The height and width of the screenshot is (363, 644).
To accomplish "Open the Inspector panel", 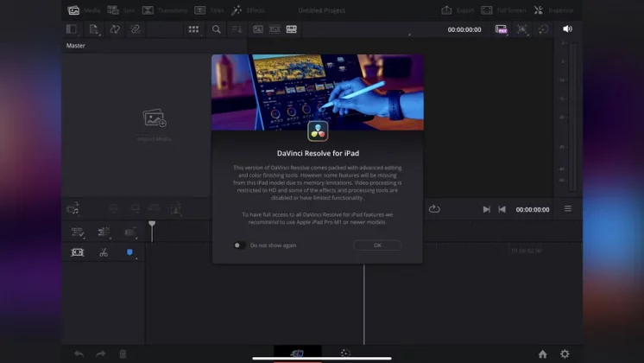I will [x=550, y=10].
